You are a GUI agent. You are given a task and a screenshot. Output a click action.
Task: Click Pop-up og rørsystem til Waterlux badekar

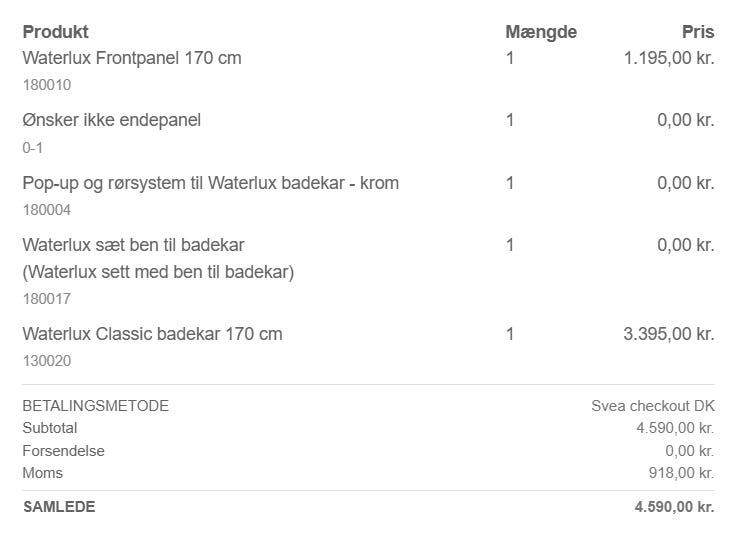click(210, 183)
